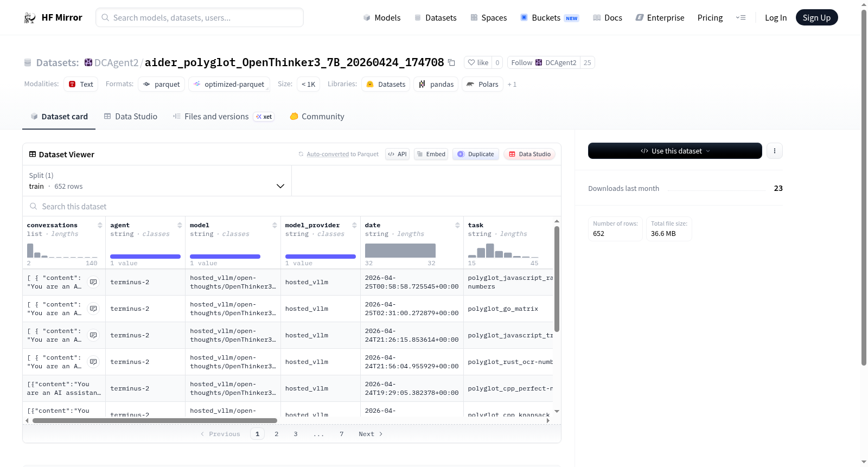Go to Spaces in navigation
Screen dimensions: 868x467
tap(489, 18)
